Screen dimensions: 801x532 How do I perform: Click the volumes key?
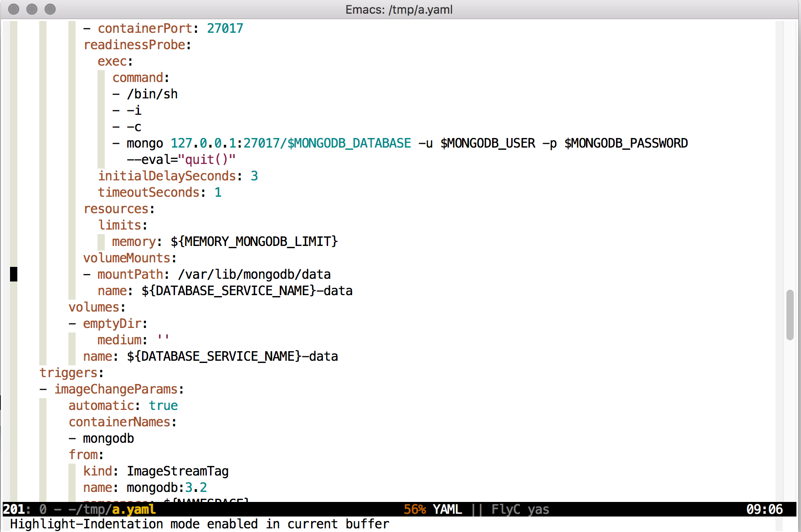point(94,307)
